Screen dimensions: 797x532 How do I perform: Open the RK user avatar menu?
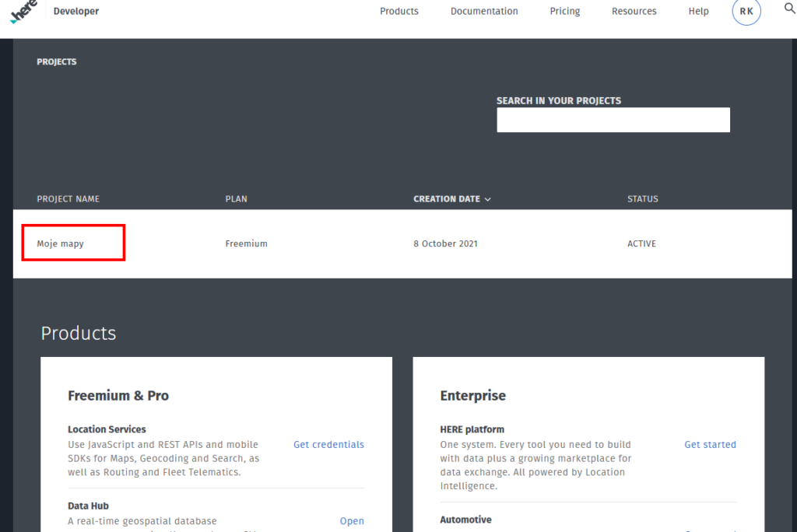click(x=746, y=12)
